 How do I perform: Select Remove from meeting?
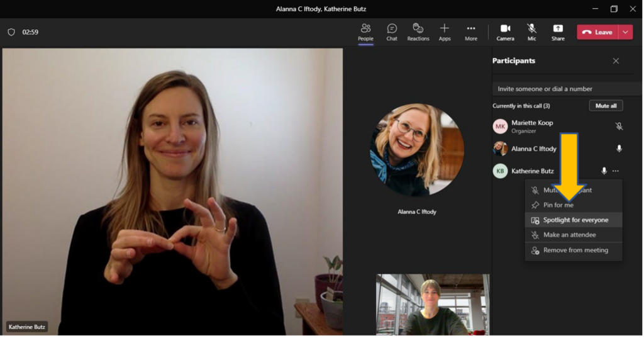tap(575, 250)
